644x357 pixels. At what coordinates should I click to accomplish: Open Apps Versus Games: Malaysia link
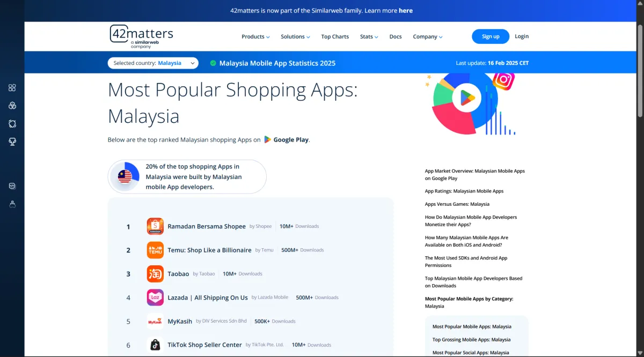pyautogui.click(x=457, y=204)
